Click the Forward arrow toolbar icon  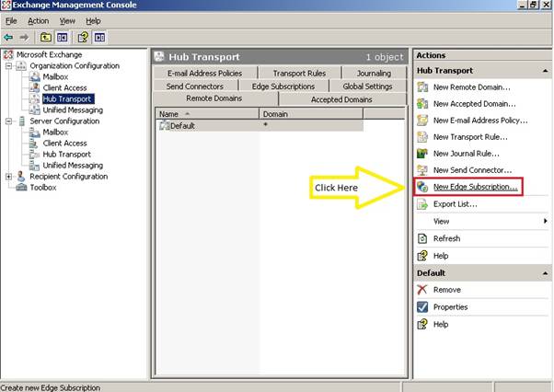tap(24, 37)
